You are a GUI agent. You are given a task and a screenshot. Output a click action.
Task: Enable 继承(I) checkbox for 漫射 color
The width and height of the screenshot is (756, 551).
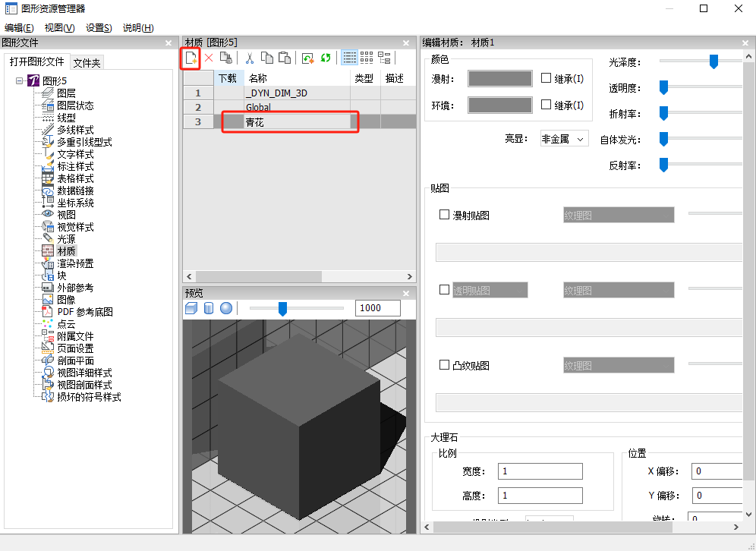546,78
